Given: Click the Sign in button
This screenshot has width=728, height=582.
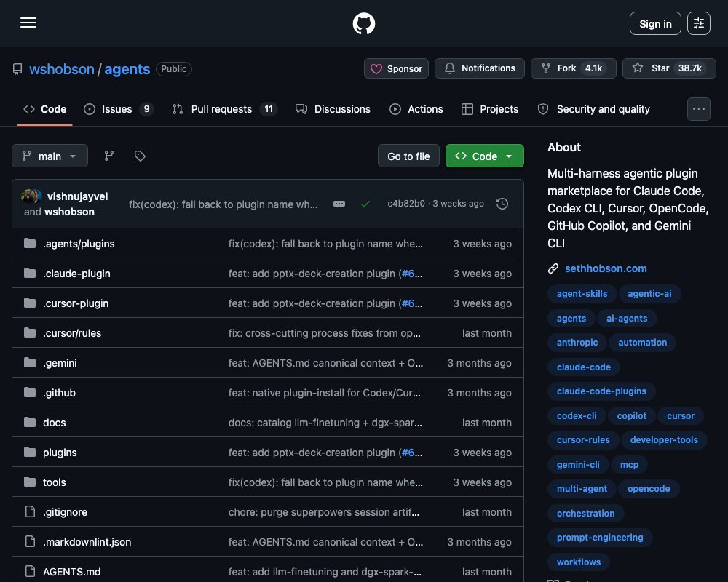Looking at the screenshot, I should click(x=655, y=23).
